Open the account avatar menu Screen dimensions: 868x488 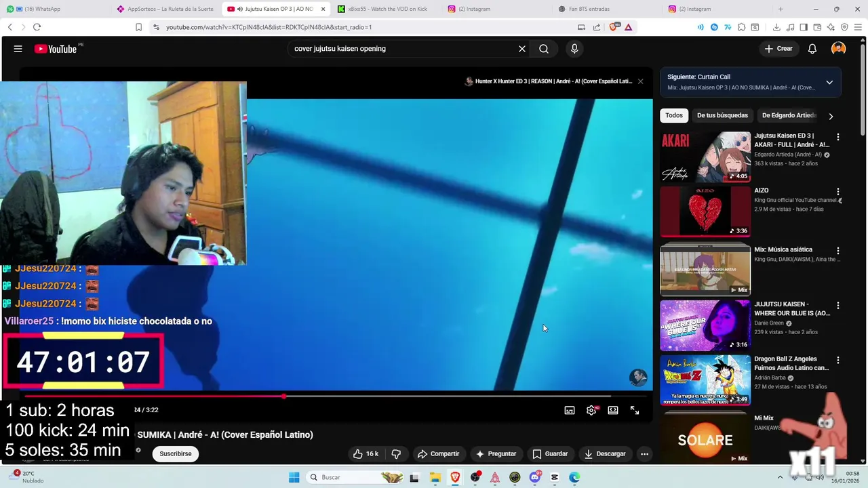839,49
